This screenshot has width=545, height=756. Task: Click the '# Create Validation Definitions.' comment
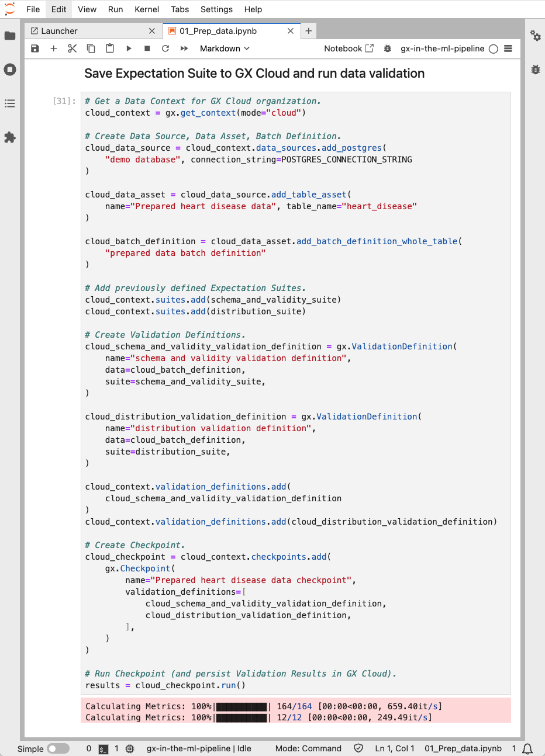(165, 335)
